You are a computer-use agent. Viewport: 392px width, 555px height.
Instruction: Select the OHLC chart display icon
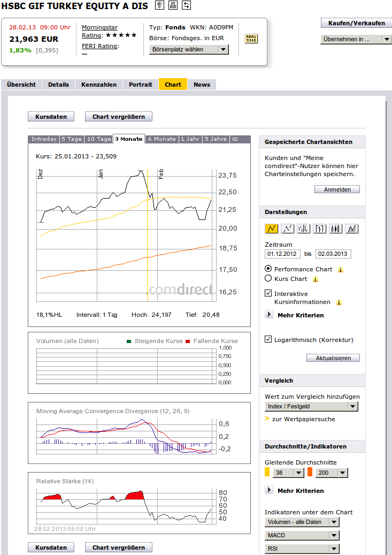click(x=319, y=229)
